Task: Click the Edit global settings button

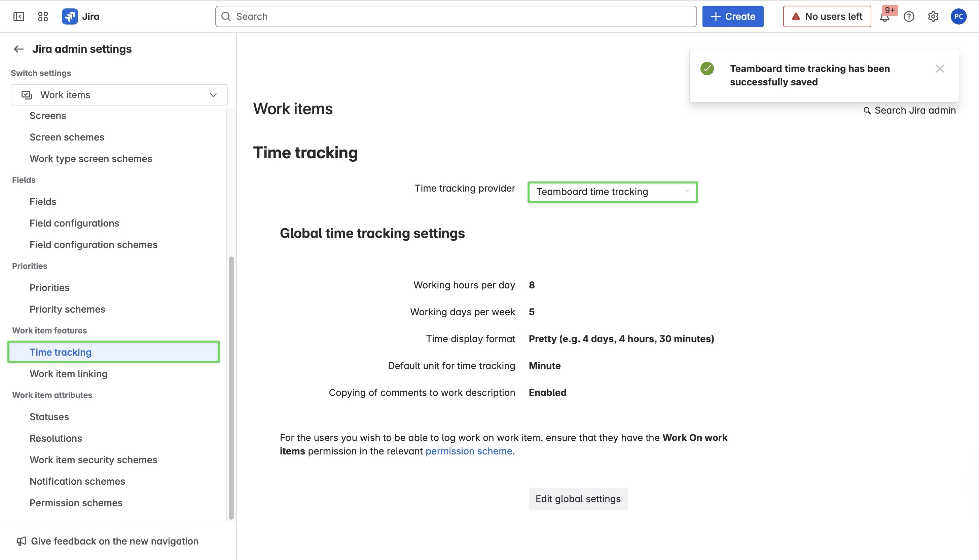Action: tap(578, 499)
